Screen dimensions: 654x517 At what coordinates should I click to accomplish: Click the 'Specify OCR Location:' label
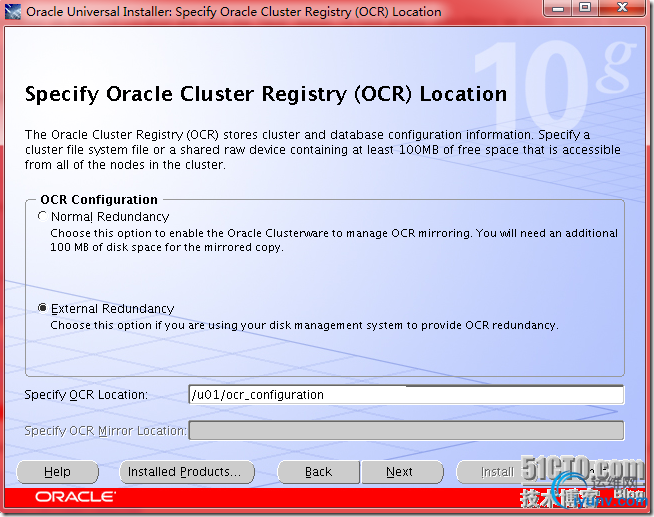pos(86,394)
